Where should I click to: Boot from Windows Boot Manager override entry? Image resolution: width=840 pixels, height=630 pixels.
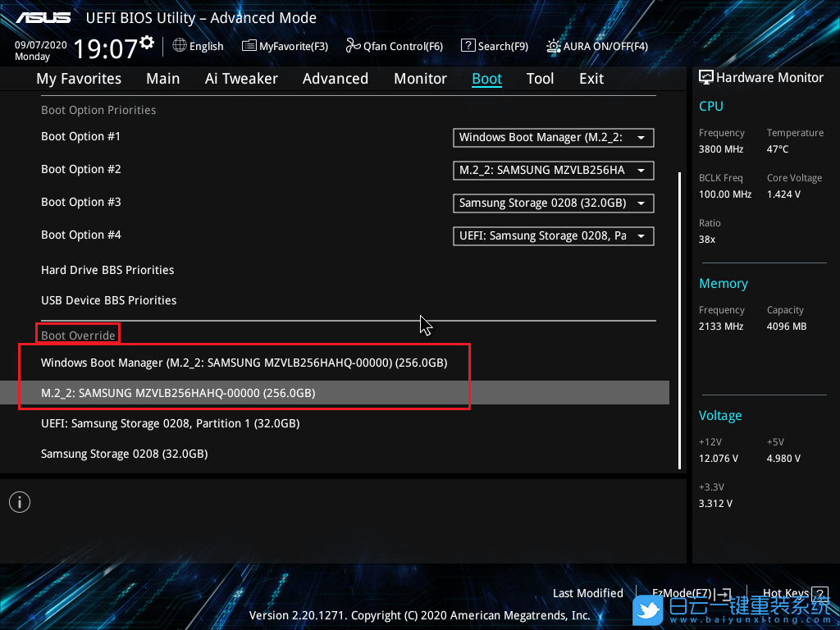coord(244,363)
